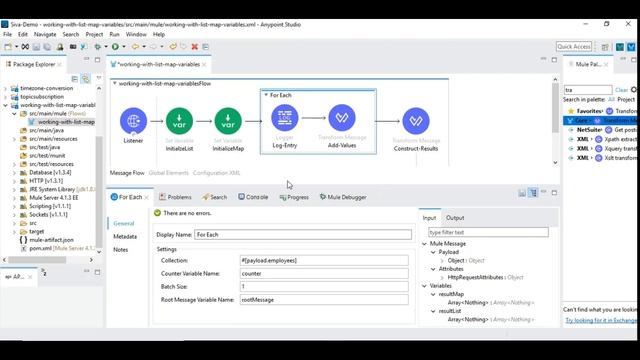Select the Construct-Results Transform Message node
640x360 pixels.
point(416,121)
